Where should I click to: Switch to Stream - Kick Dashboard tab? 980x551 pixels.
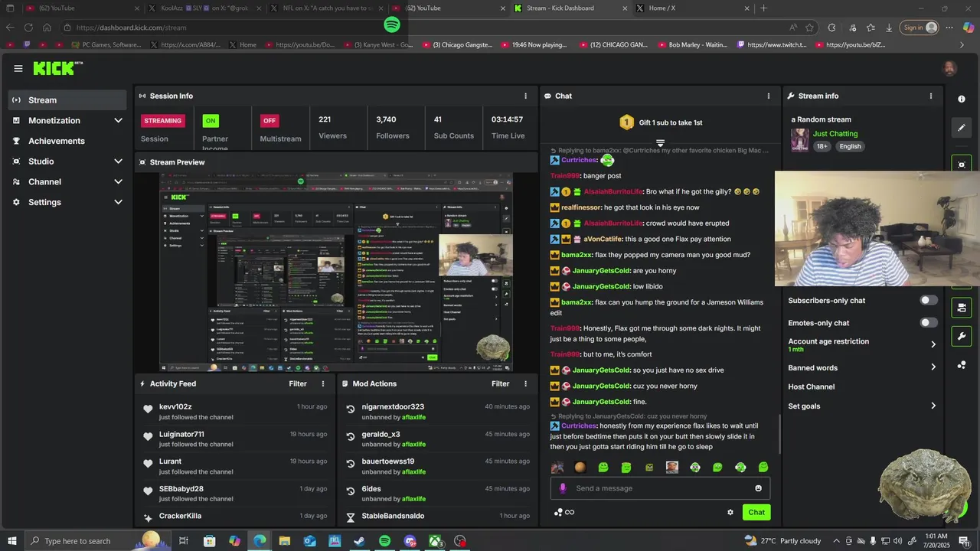pyautogui.click(x=569, y=8)
